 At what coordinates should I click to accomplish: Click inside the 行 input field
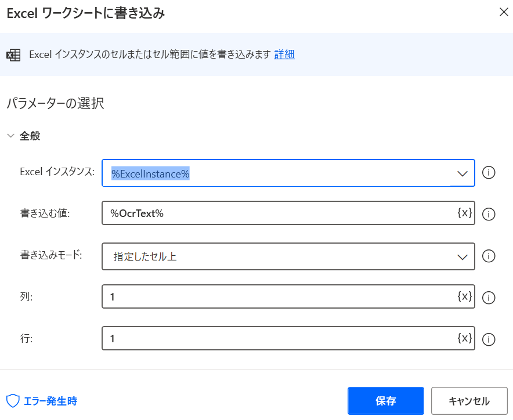coord(261,339)
